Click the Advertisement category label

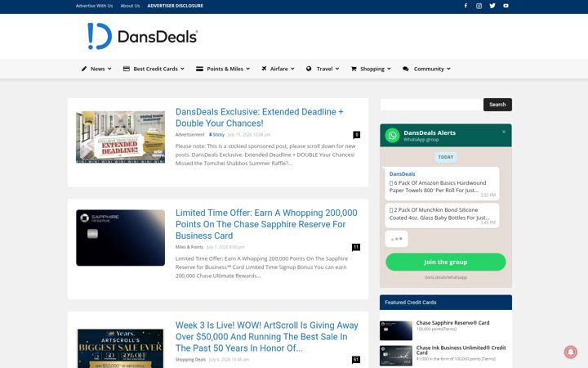[190, 134]
